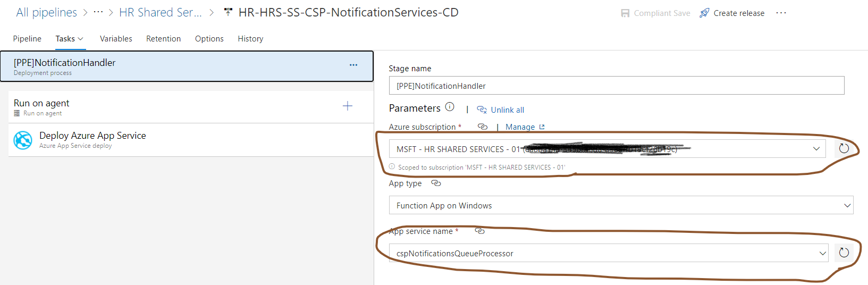The image size is (868, 285).
Task: Open HR Shared Ser... breadcrumb folder
Action: pyautogui.click(x=161, y=12)
